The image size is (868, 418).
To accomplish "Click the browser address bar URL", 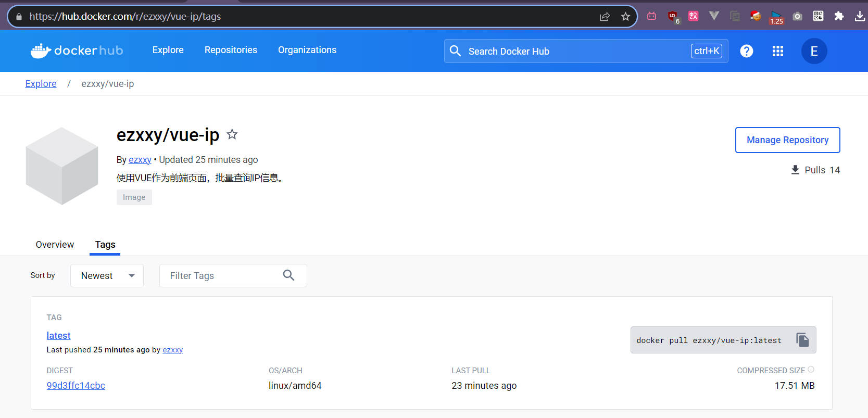I will (x=125, y=17).
